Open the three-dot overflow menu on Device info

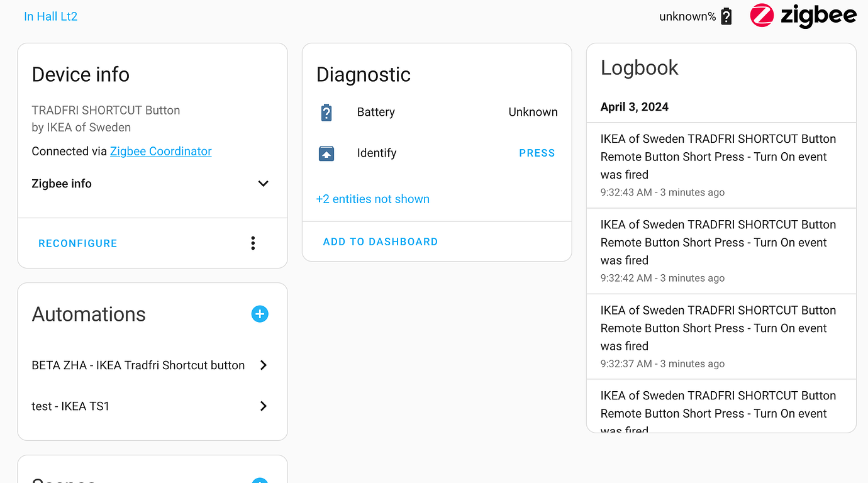point(253,243)
